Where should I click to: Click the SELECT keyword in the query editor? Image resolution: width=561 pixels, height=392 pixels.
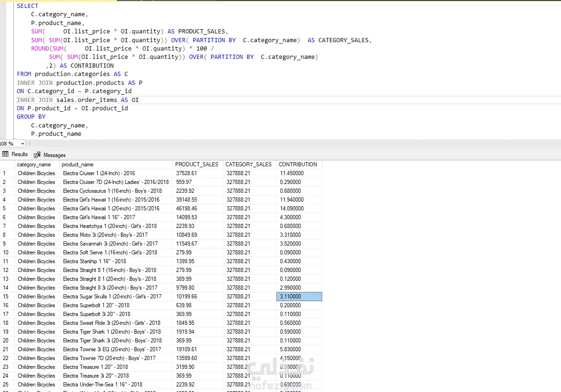27,6
